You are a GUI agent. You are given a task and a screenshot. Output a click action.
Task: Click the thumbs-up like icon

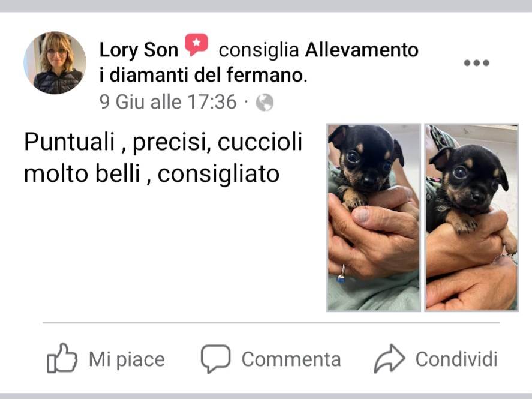62,359
